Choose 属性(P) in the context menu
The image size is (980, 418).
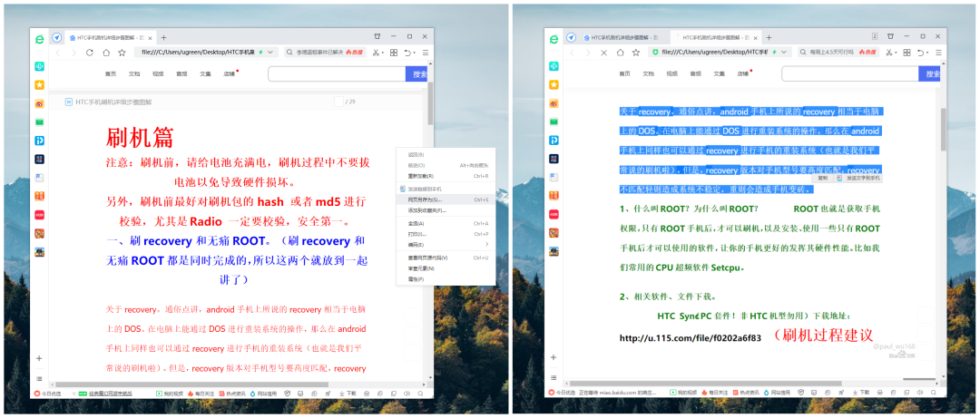pyautogui.click(x=445, y=278)
